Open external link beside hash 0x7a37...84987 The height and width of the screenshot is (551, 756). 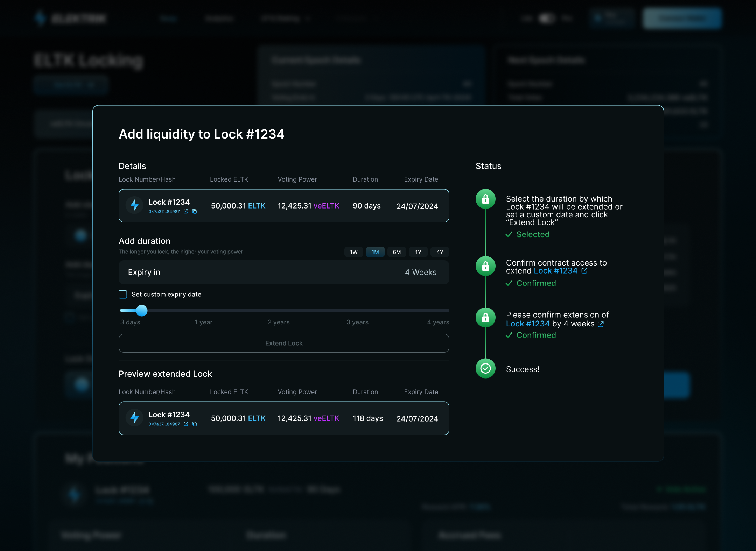coord(185,212)
